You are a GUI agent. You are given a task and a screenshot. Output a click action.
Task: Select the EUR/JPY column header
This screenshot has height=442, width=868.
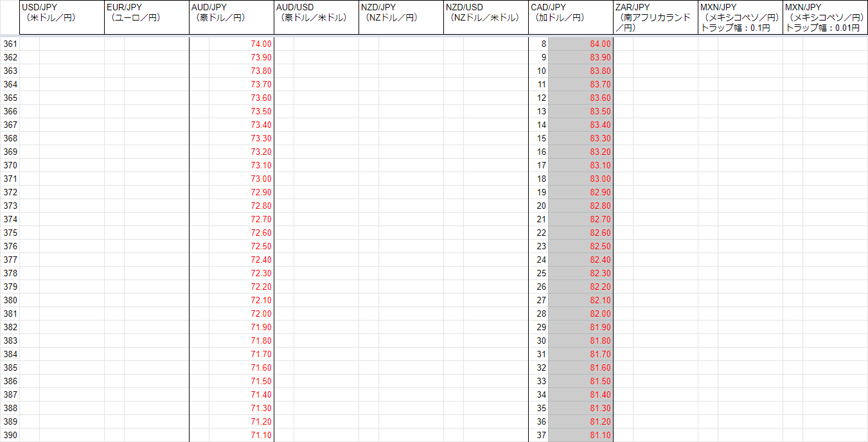pyautogui.click(x=146, y=17)
